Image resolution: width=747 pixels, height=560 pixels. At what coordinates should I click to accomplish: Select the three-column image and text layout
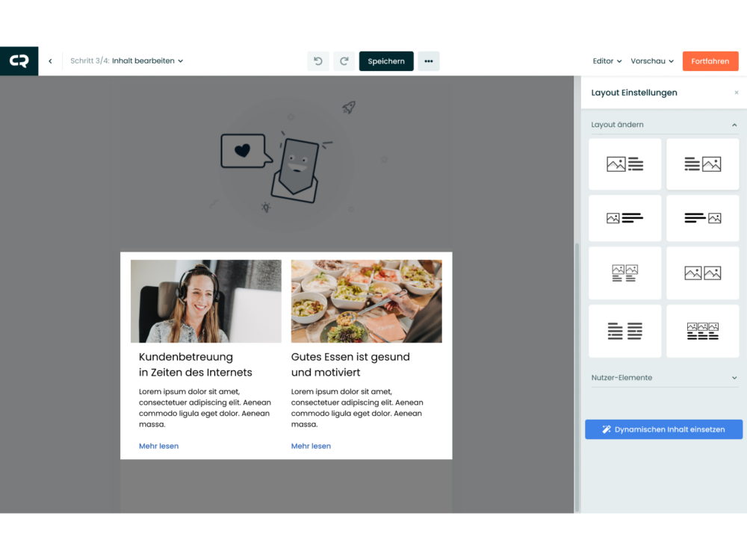click(702, 331)
